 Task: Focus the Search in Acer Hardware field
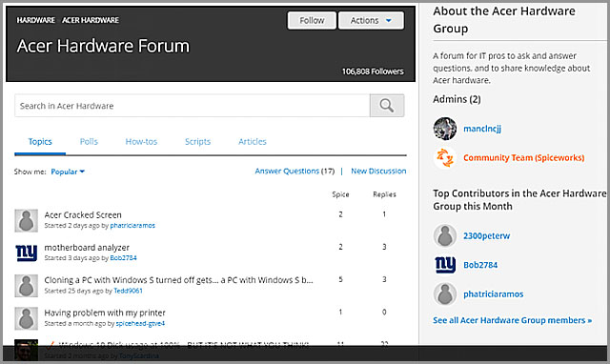(193, 106)
